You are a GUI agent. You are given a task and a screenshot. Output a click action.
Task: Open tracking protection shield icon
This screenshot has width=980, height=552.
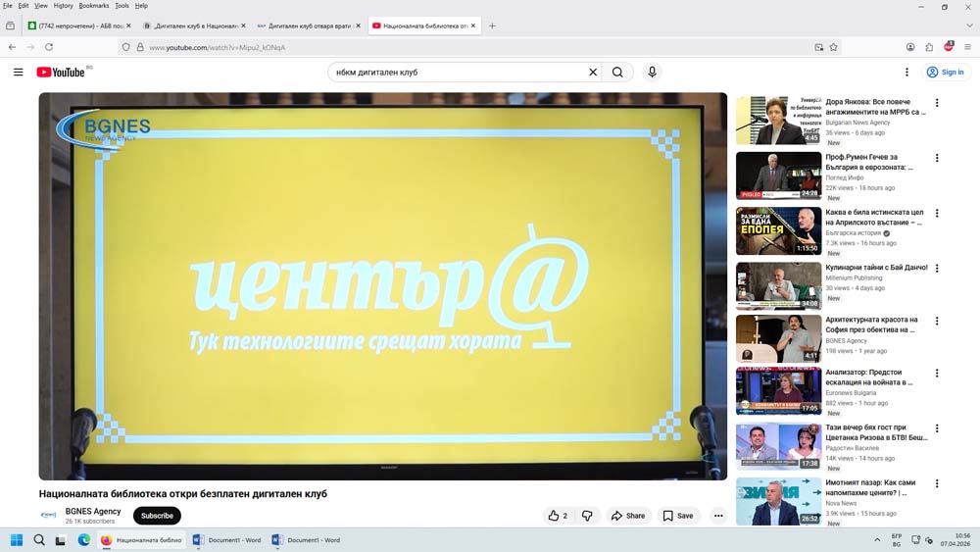click(125, 47)
